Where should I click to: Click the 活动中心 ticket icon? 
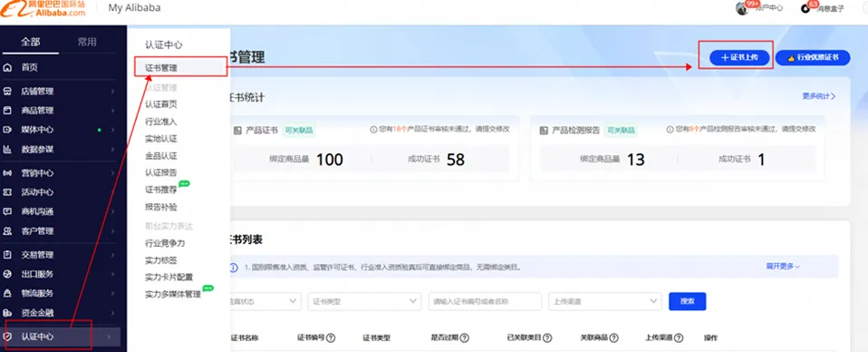click(x=8, y=192)
